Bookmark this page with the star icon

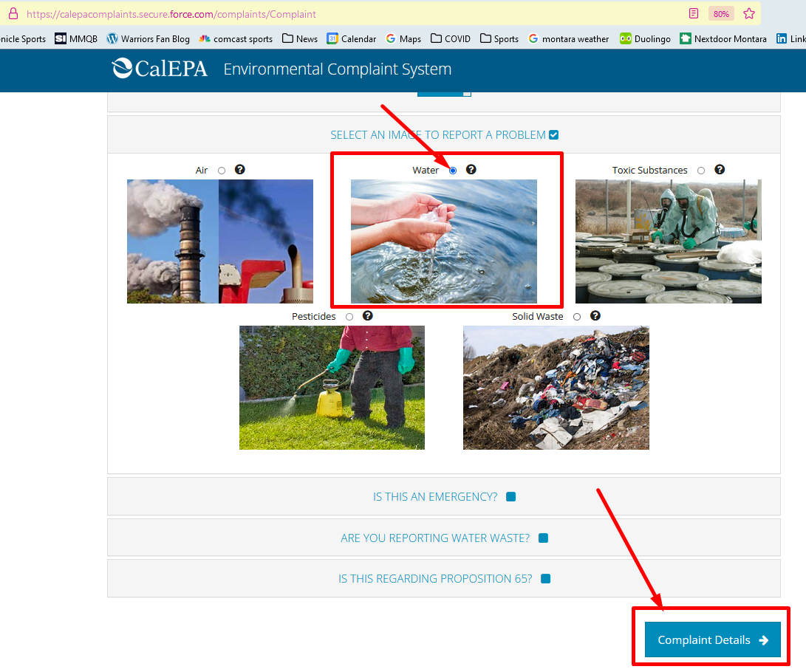[x=749, y=14]
